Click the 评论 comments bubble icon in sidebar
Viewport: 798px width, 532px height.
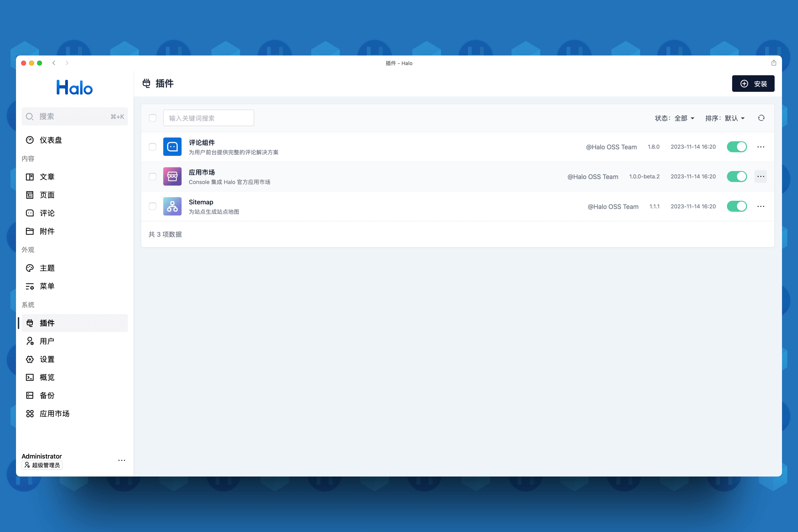point(30,213)
